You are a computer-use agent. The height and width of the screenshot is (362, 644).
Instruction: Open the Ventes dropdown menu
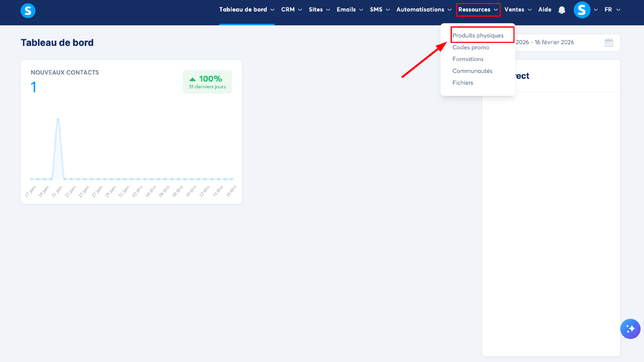coord(518,9)
